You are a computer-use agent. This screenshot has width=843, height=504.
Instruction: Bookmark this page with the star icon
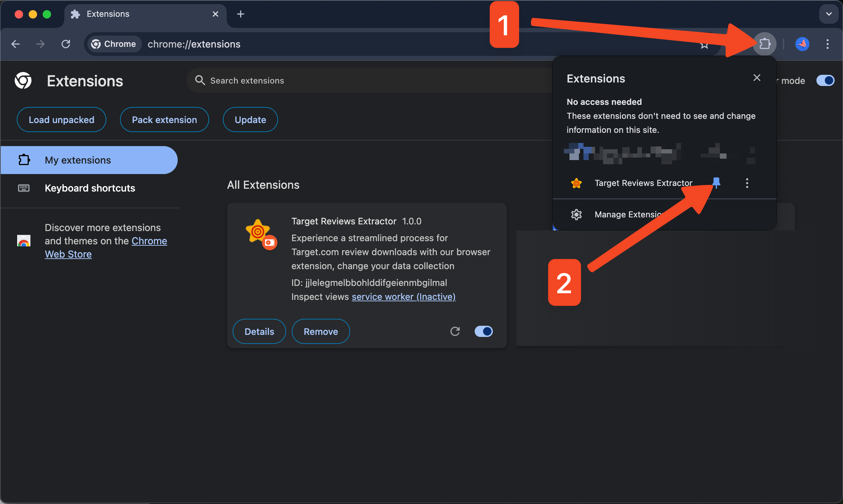click(x=704, y=45)
